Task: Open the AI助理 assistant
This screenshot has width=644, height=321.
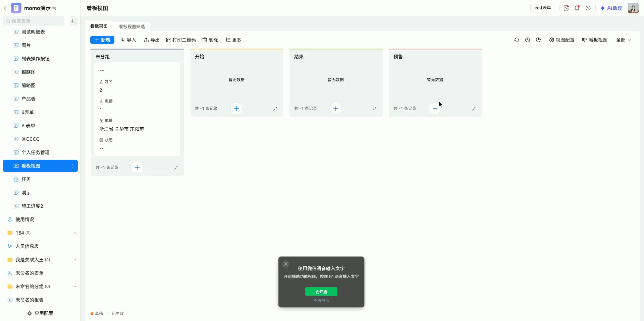Action: [x=611, y=8]
